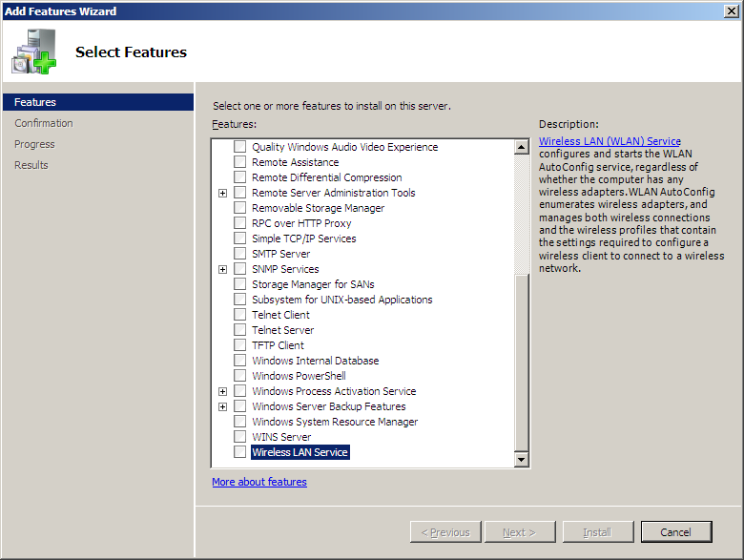Expand Remote Server Administration Tools node
Screen dimensions: 744x560
click(222, 193)
